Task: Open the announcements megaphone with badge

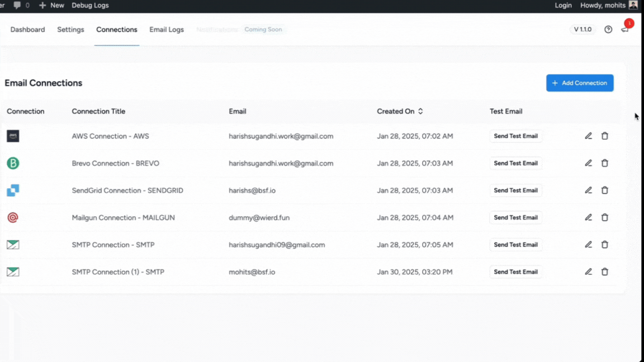Action: [626, 27]
